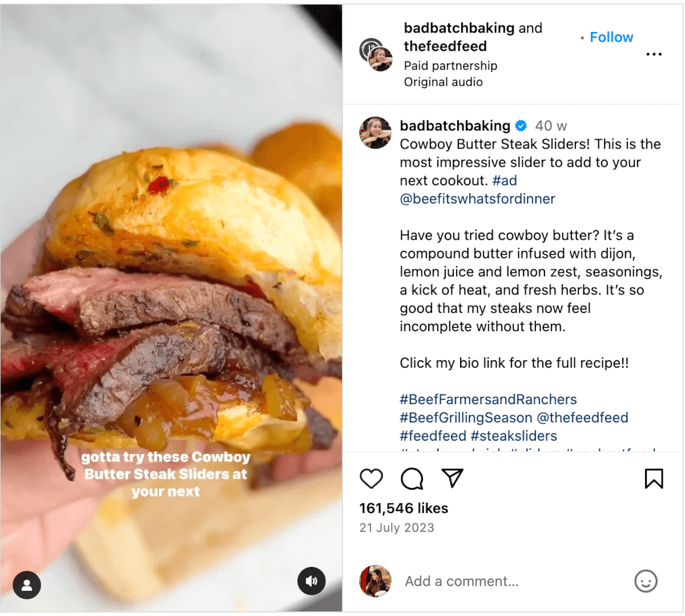685x616 pixels.
Task: Share the post using the paper plane icon
Action: click(x=452, y=479)
